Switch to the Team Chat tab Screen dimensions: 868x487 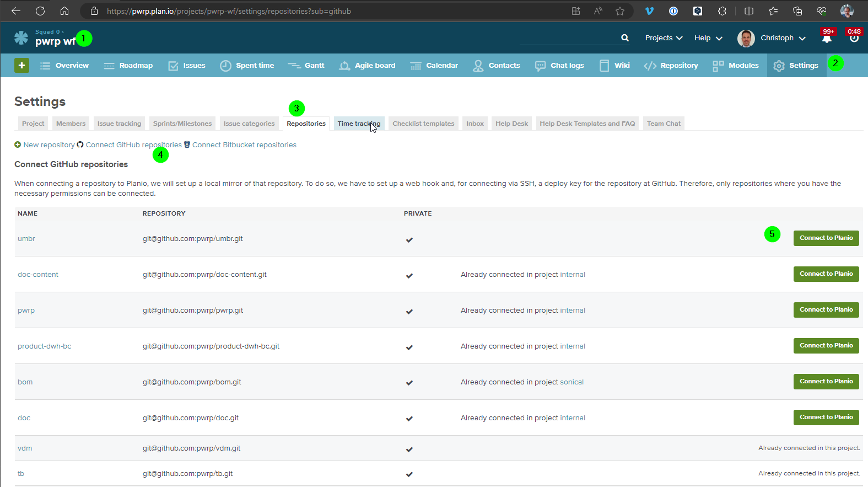[664, 124]
